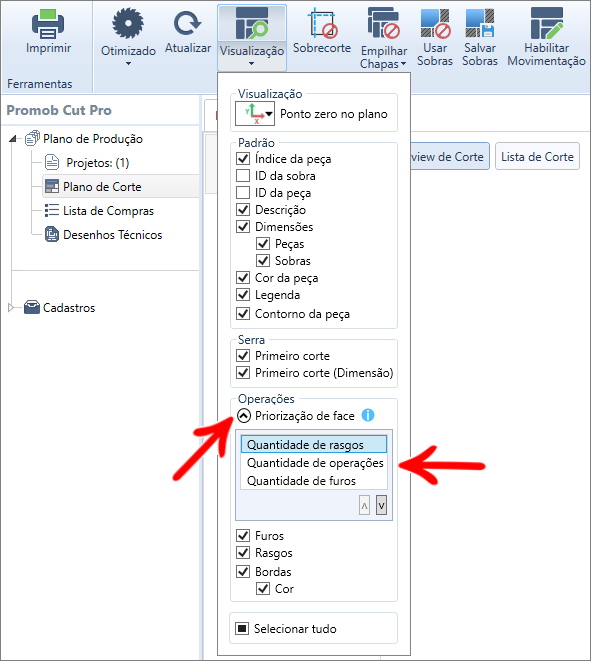The height and width of the screenshot is (661, 591).
Task: Click the Usar Sobras icon
Action: [x=435, y=23]
